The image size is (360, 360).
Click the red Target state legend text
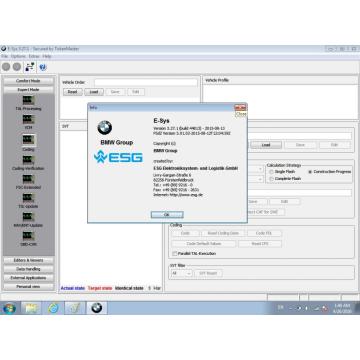(100, 288)
